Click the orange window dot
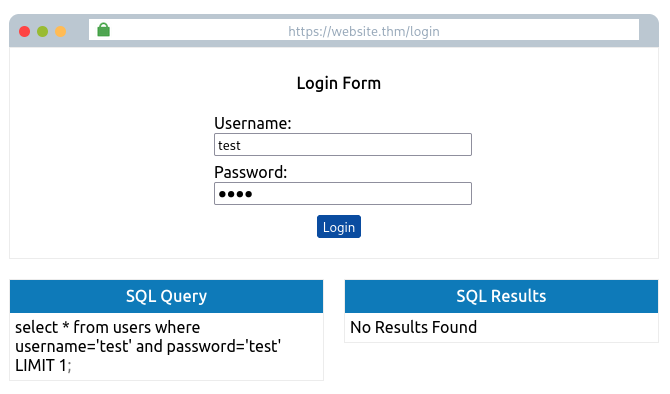This screenshot has height=394, width=670. [x=61, y=32]
